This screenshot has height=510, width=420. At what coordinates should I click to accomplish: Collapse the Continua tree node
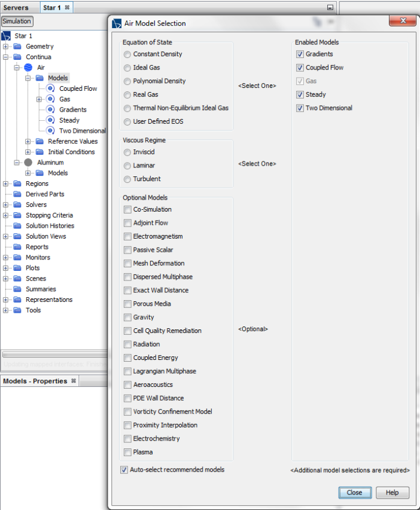click(x=6, y=57)
